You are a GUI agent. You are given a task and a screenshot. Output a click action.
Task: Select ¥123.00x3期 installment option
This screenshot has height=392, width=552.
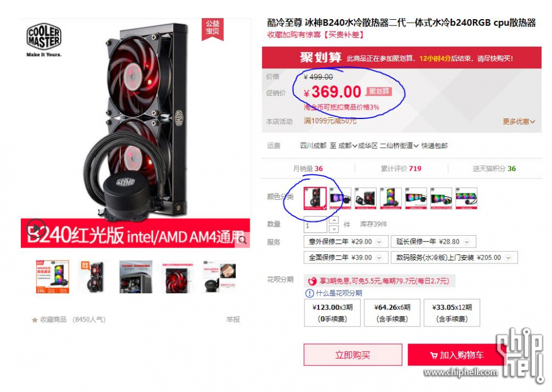(332, 313)
